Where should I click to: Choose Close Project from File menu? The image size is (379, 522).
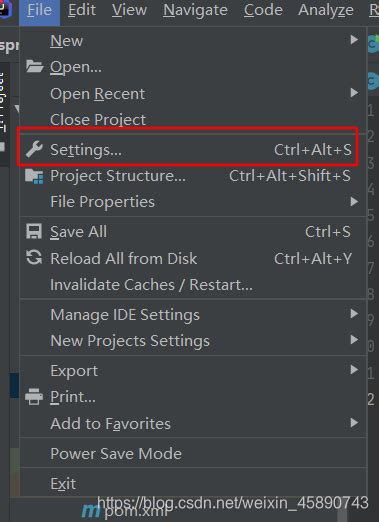(x=193, y=120)
